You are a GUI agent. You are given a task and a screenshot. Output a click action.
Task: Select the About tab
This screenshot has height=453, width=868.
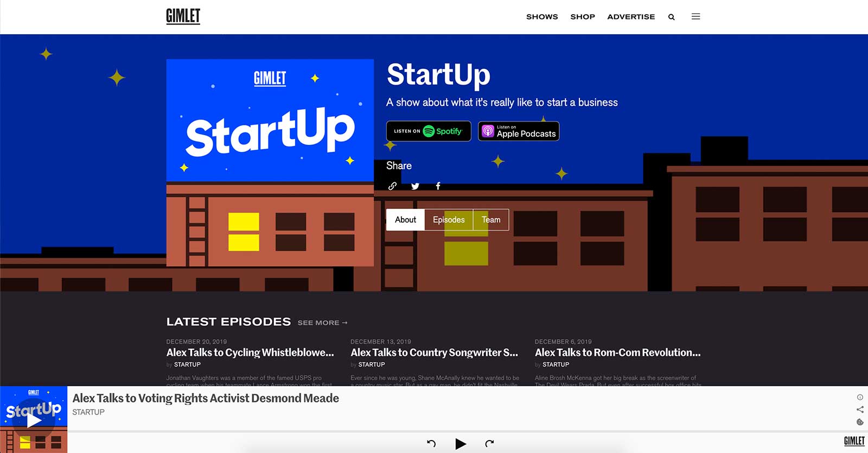pyautogui.click(x=405, y=220)
